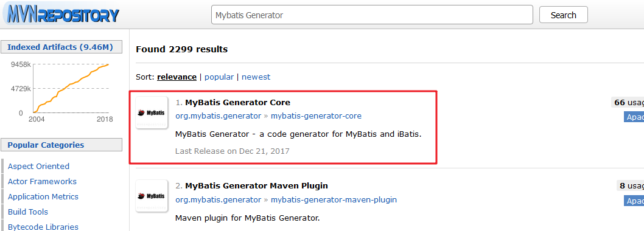
Task: Sort results by popular
Action: pos(219,77)
